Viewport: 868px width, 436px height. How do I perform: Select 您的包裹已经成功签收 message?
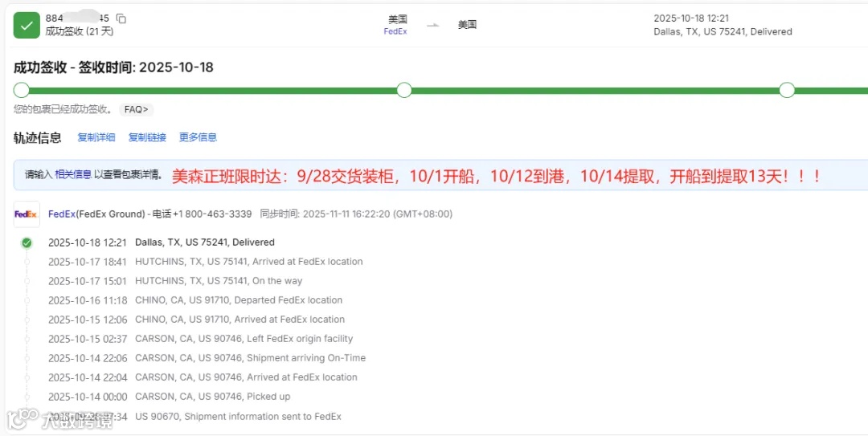(63, 109)
